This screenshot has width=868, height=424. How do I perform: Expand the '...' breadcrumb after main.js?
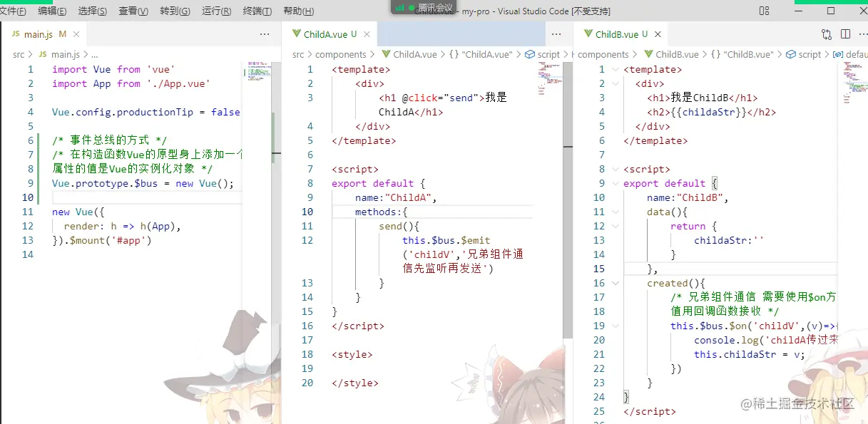pos(94,54)
